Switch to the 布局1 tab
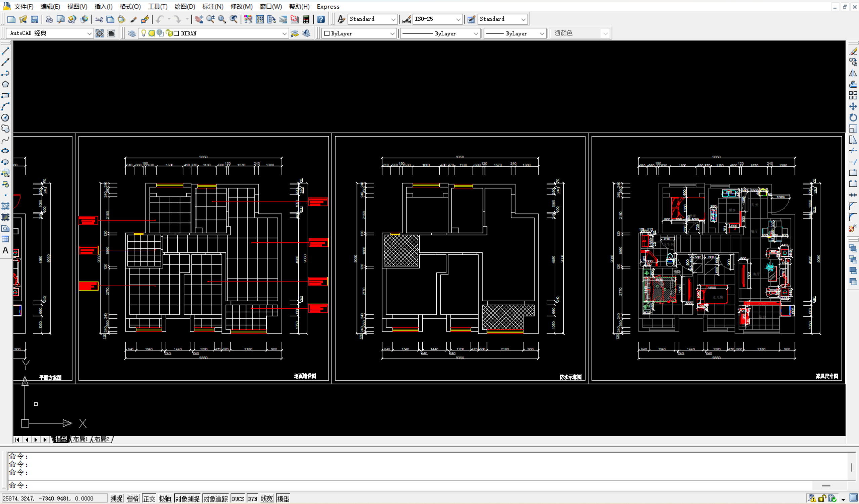Viewport: 859px width, 504px height. (80, 439)
